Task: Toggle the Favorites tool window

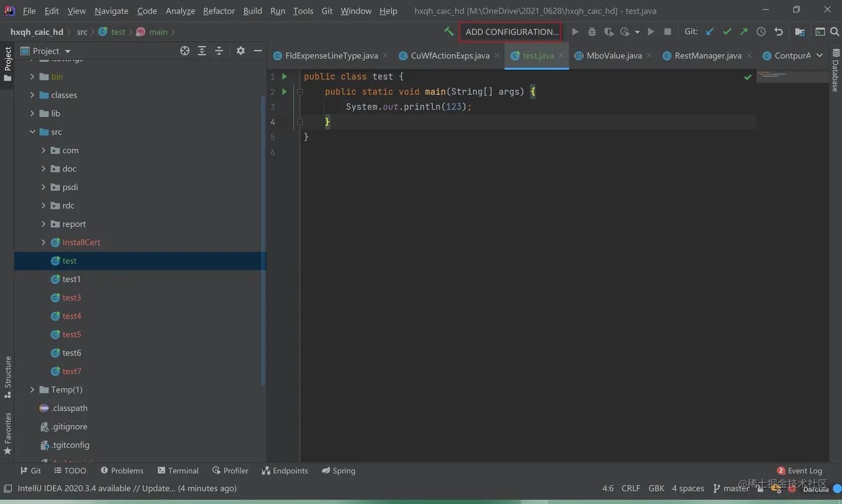Action: 8,433
